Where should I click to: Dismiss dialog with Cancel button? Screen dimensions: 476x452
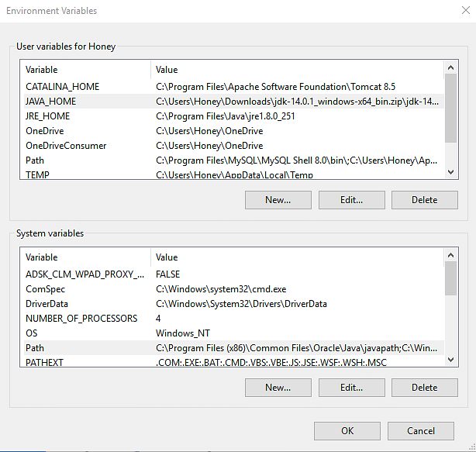(x=421, y=431)
